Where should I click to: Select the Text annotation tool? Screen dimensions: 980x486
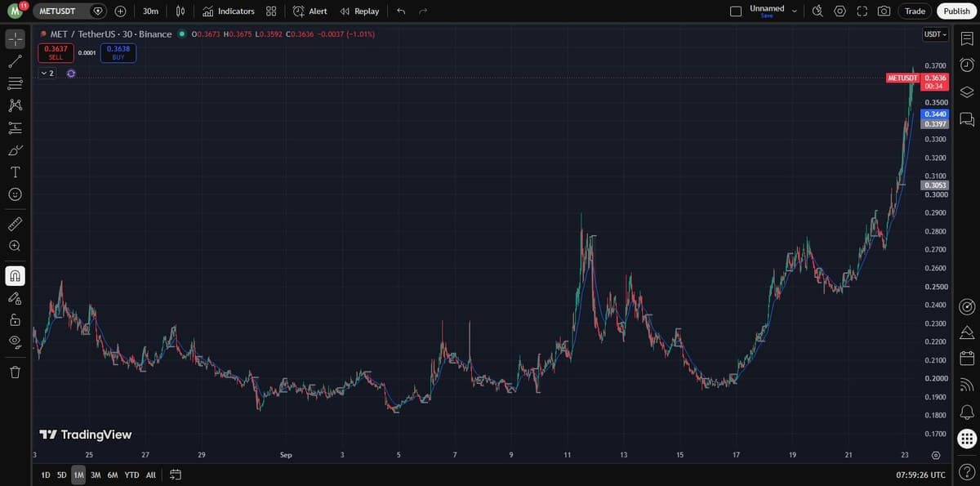[15, 172]
